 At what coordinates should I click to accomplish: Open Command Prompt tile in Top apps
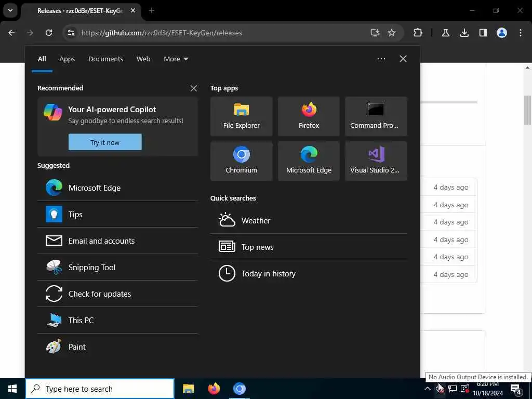click(x=376, y=116)
